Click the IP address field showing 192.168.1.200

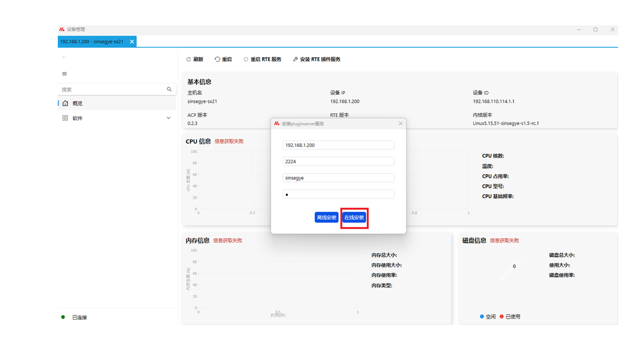click(338, 145)
